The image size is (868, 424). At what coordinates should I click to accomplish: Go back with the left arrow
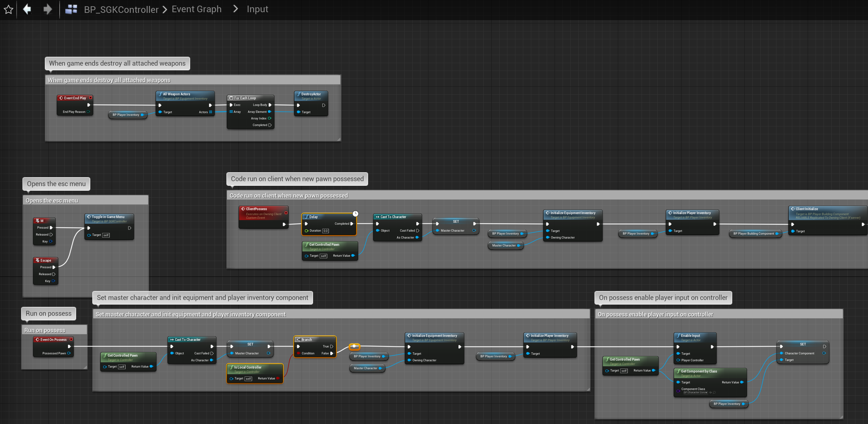click(x=27, y=9)
